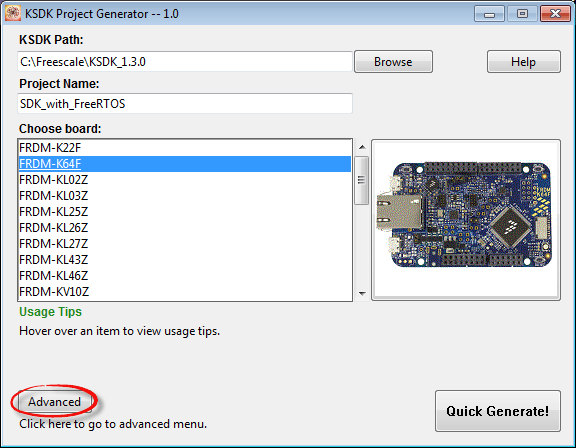Click the KSDK Project Generator title bar icon

tap(12, 14)
